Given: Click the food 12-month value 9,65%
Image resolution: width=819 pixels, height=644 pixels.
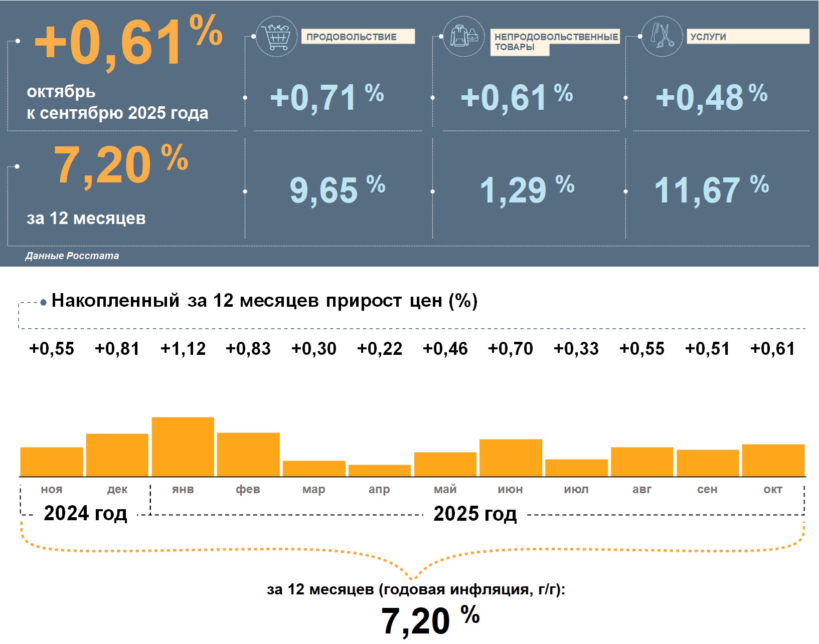Looking at the screenshot, I should point(337,189).
